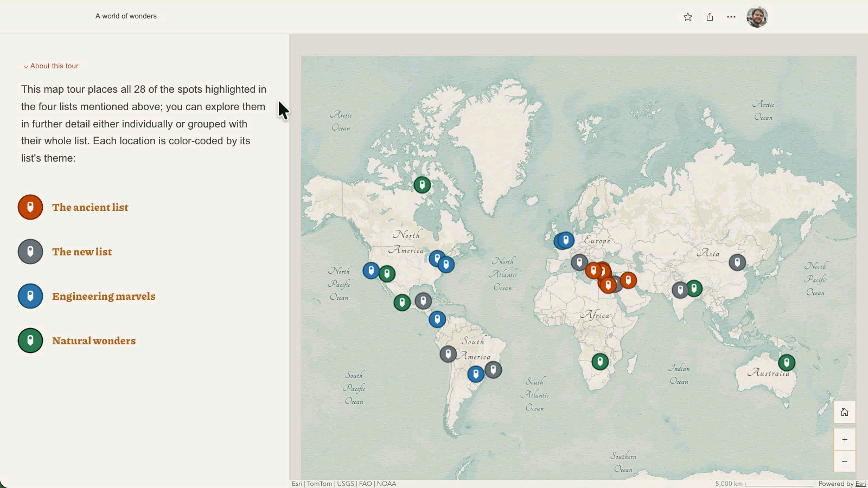Select the gray new list pin icon
This screenshot has width=868, height=488.
coord(30,252)
